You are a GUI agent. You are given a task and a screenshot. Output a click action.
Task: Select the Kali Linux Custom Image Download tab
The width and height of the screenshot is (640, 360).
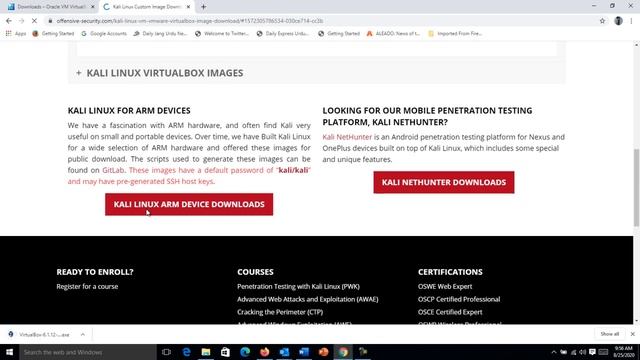coord(146,7)
